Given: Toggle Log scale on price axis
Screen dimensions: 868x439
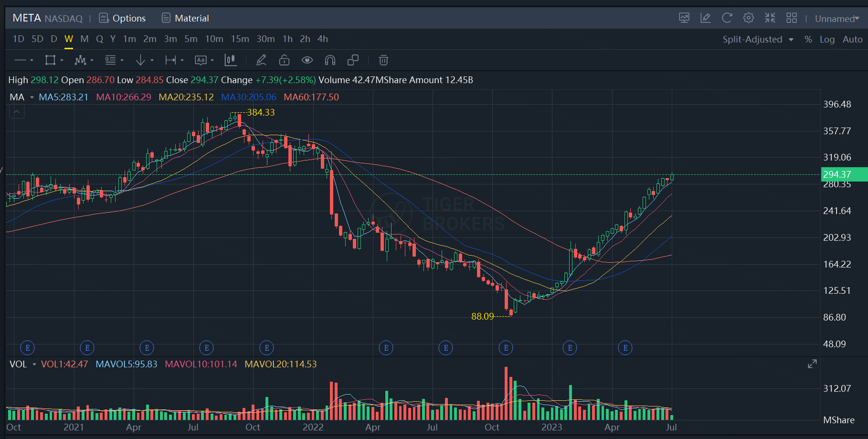Looking at the screenshot, I should pyautogui.click(x=827, y=39).
